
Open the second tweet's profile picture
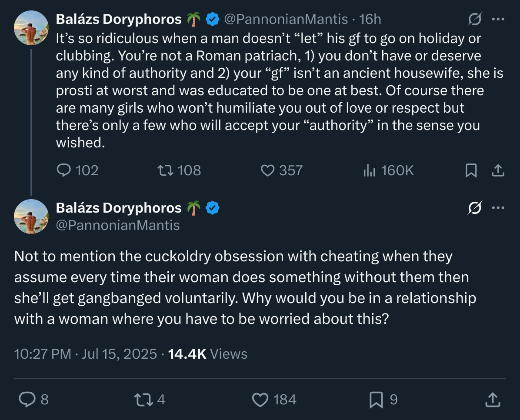coord(31,216)
